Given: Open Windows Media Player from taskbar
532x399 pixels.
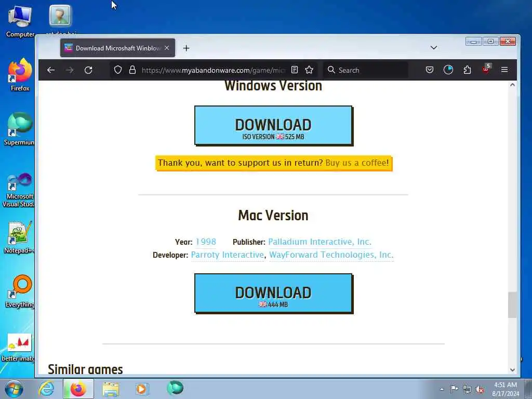Looking at the screenshot, I should pos(142,389).
